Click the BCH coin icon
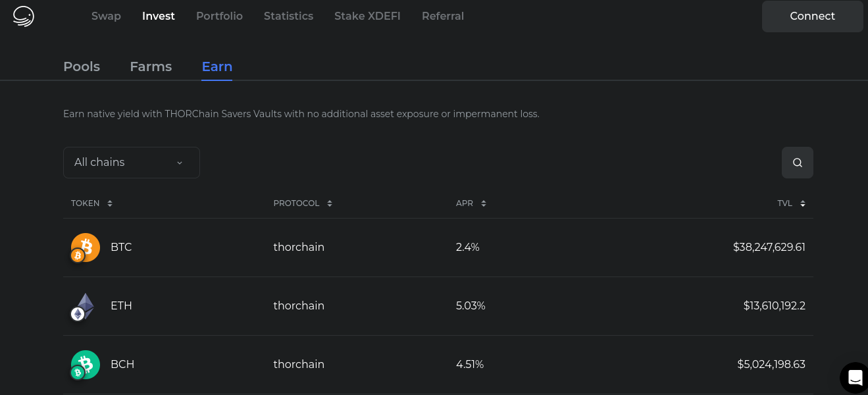The image size is (868, 395). 86,365
